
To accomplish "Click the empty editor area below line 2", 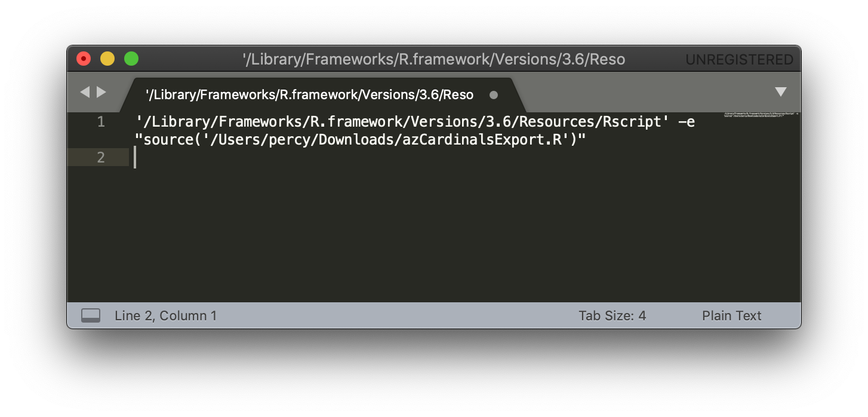I will pos(418,239).
